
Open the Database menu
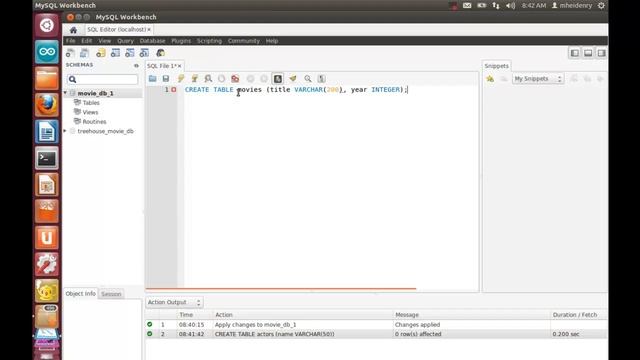(152, 41)
